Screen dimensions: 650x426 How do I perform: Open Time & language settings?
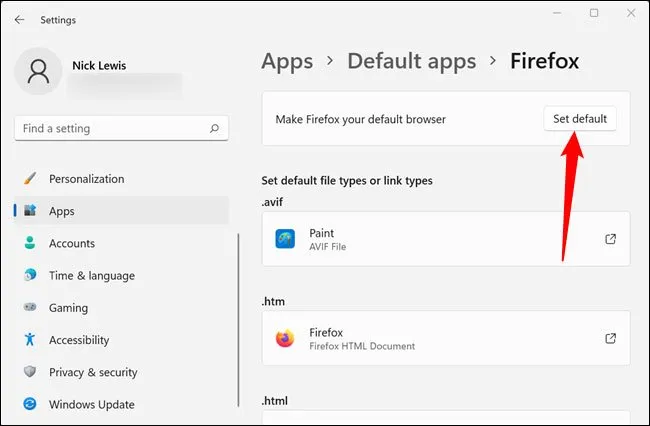(91, 275)
